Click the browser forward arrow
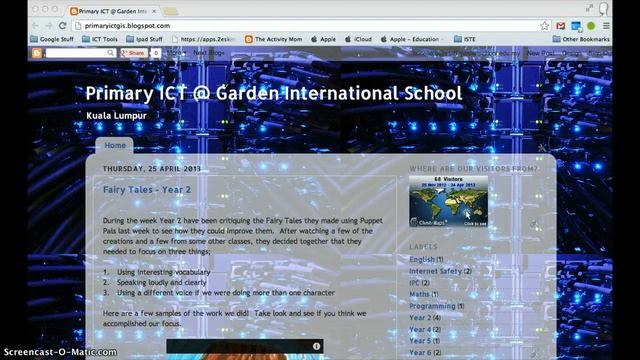Screen dimensions: 640x360 (x=49, y=26)
